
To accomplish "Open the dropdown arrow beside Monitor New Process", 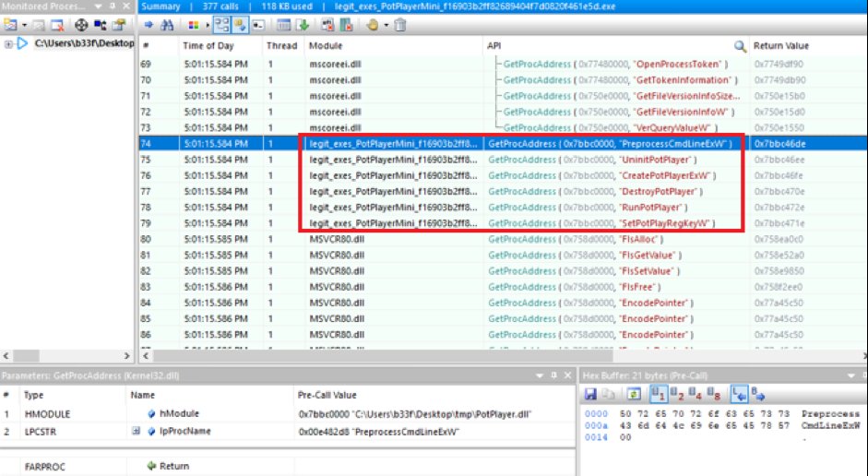I will (x=24, y=26).
